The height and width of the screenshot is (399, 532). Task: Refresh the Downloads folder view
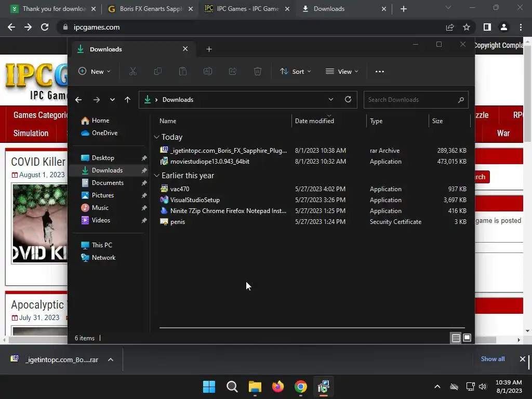coord(348,99)
